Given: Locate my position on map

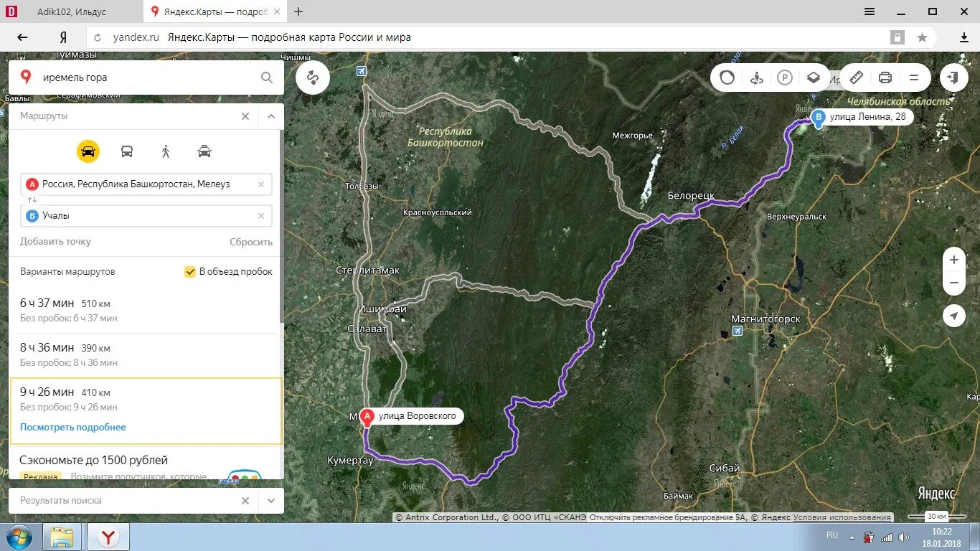Looking at the screenshot, I should [954, 316].
